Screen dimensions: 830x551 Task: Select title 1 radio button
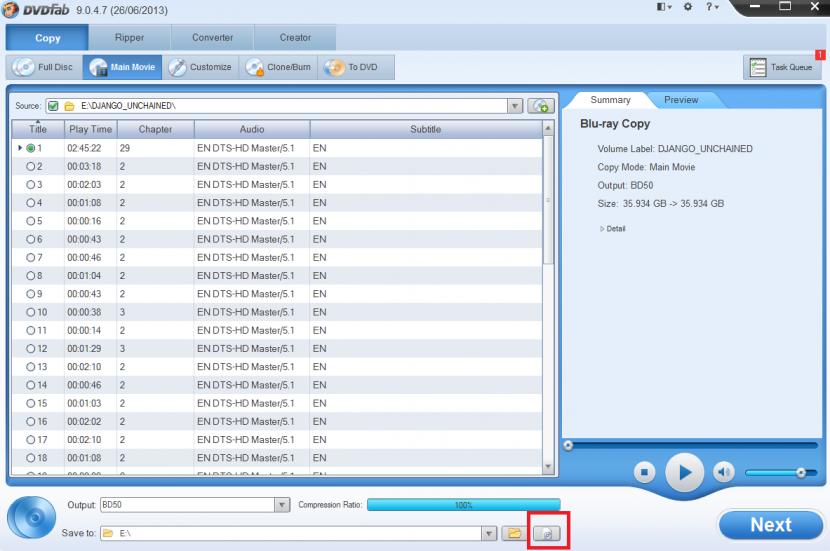pyautogui.click(x=31, y=148)
